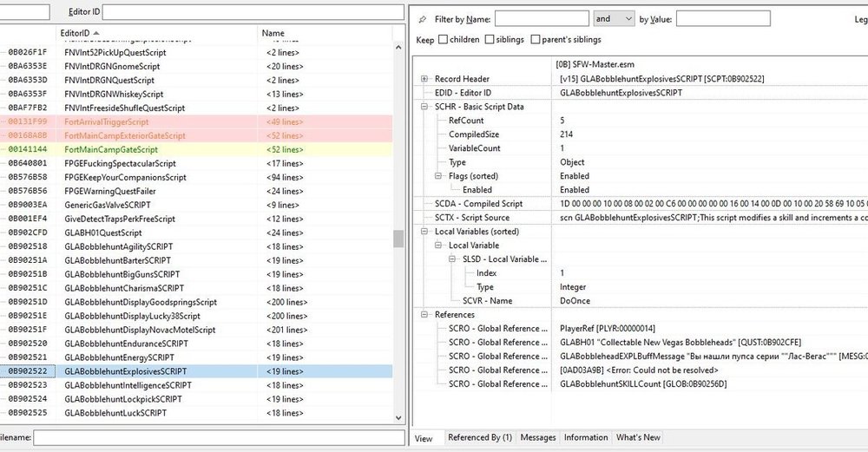This screenshot has width=868, height=452.
Task: Select GLABobblehuntBigGunsSCRIPT row
Action: point(196,274)
